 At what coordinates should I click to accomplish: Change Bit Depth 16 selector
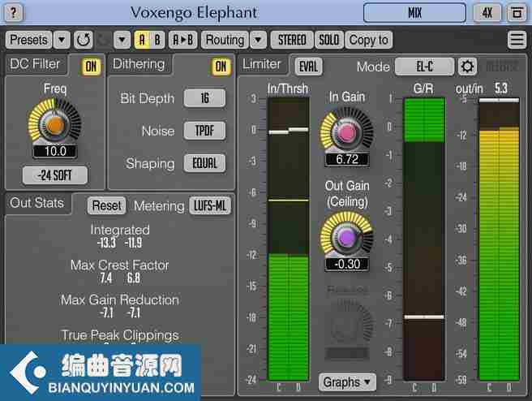pyautogui.click(x=204, y=98)
